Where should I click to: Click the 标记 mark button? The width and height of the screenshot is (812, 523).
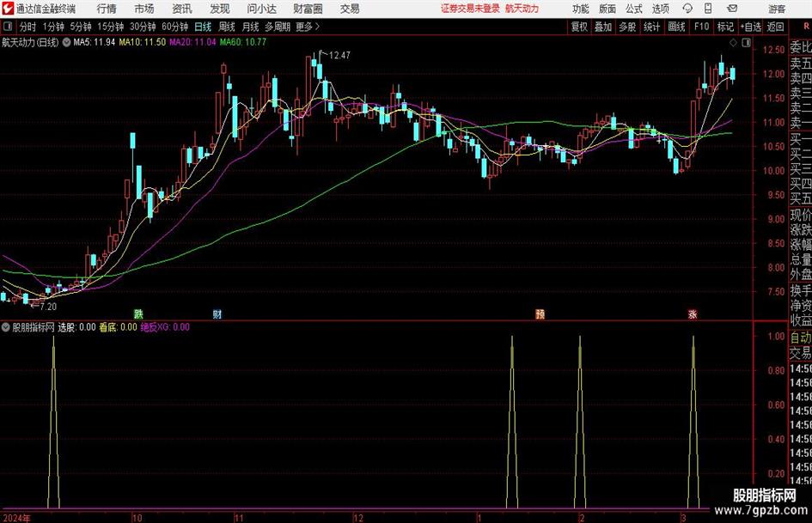[x=725, y=27]
